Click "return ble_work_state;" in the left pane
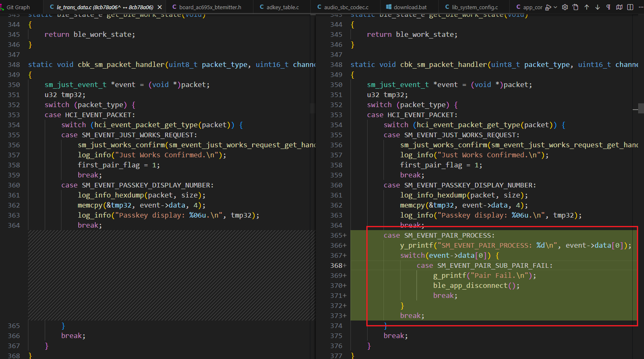 coord(90,34)
